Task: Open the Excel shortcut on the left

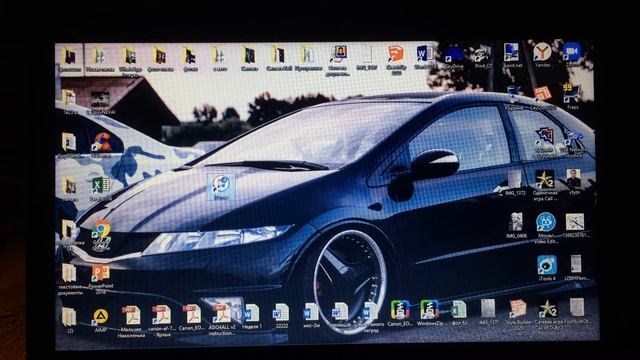Action: (100, 189)
